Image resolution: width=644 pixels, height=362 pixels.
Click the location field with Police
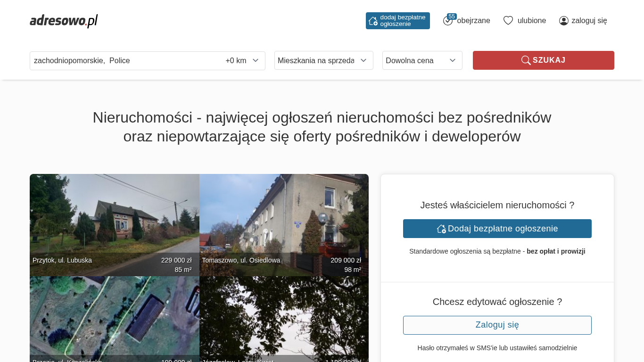click(x=123, y=61)
